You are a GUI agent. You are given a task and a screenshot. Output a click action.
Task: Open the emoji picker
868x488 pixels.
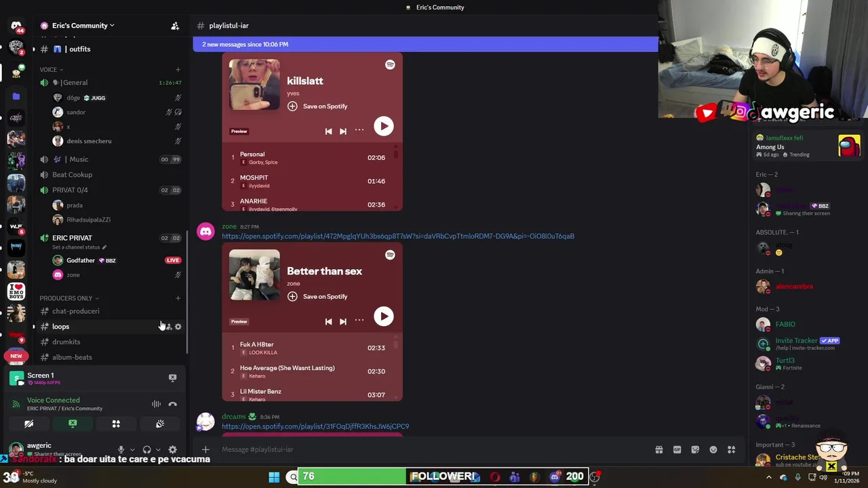[x=713, y=449]
